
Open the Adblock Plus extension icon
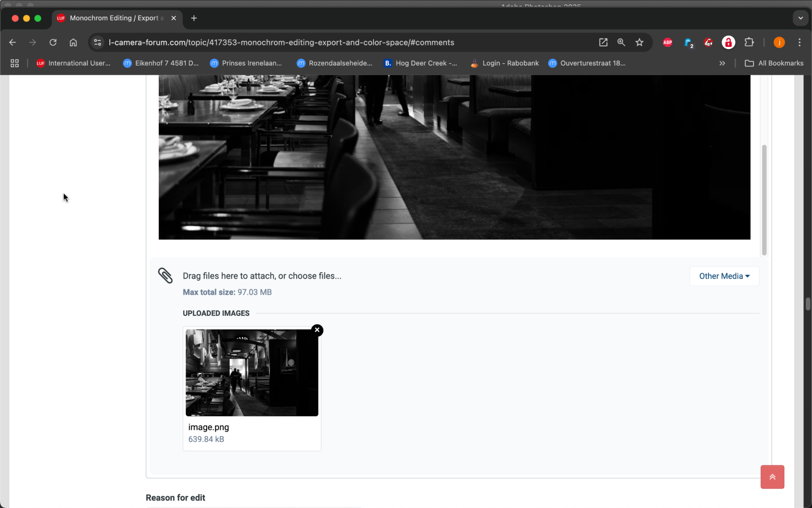(667, 42)
